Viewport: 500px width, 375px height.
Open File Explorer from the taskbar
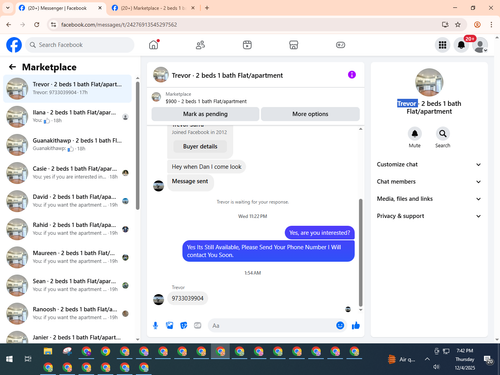coord(48,351)
